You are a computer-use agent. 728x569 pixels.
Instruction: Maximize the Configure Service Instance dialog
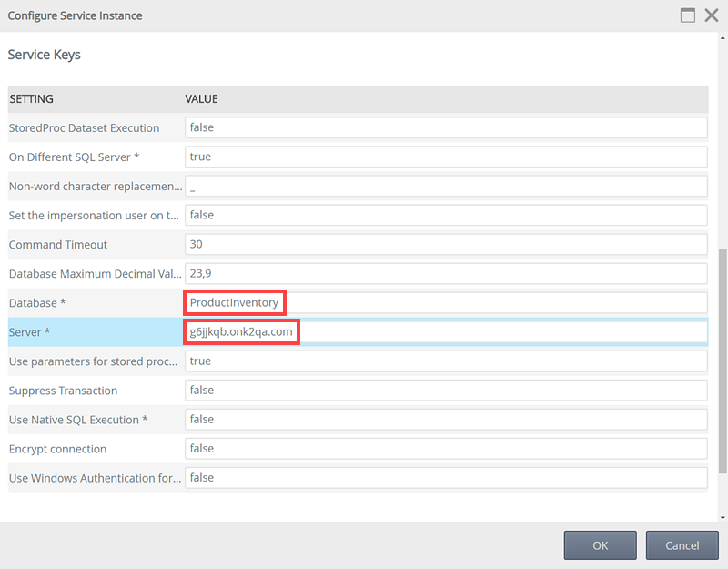(688, 15)
